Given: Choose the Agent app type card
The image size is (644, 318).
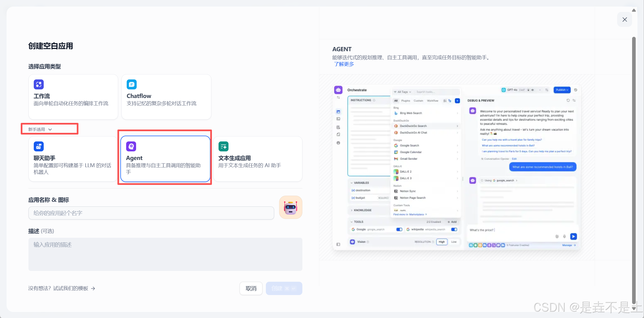Looking at the screenshot, I should (165, 159).
